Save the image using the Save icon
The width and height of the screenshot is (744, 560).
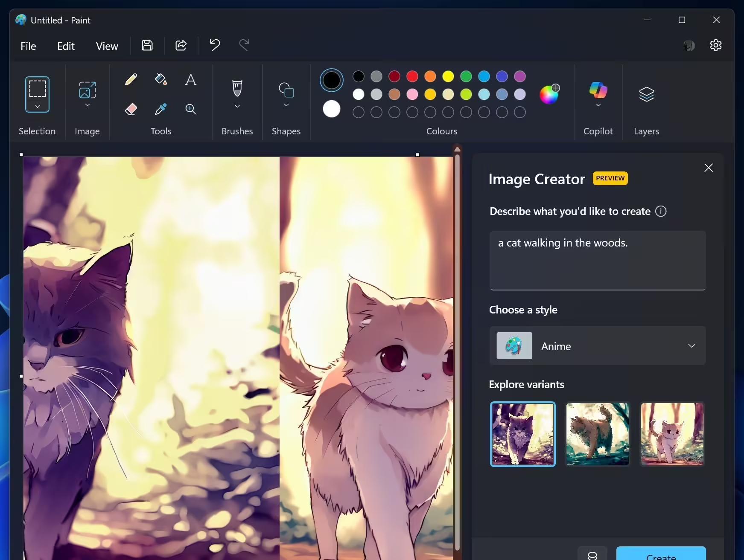click(147, 45)
